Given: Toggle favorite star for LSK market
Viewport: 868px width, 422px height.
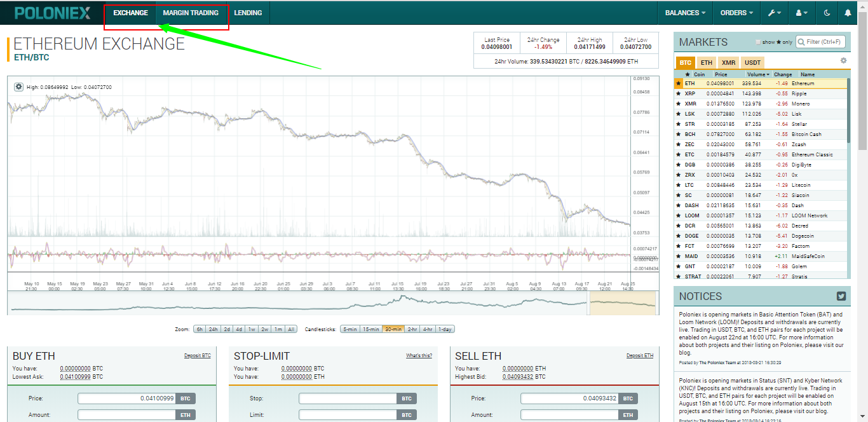Looking at the screenshot, I should pyautogui.click(x=679, y=114).
